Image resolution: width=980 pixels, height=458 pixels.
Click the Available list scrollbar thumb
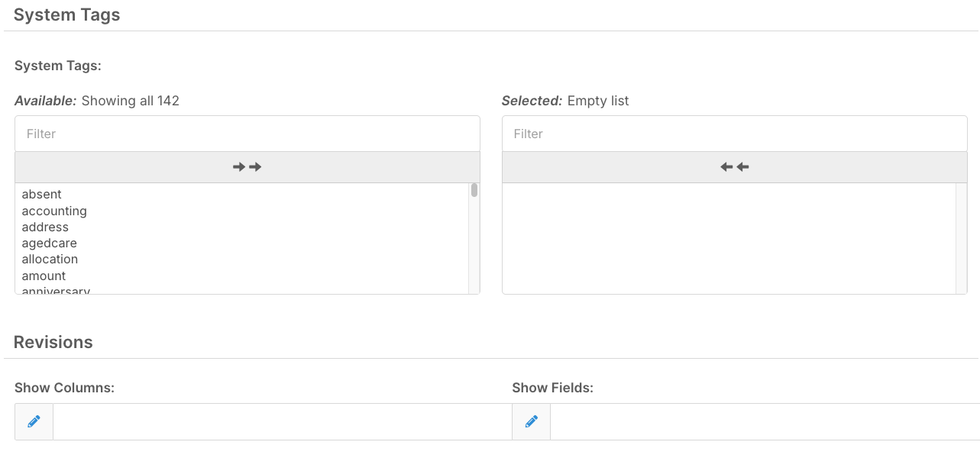pos(474,190)
